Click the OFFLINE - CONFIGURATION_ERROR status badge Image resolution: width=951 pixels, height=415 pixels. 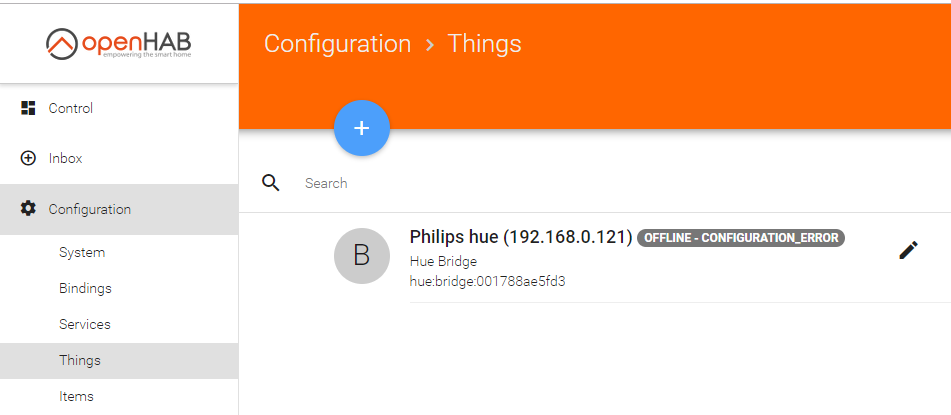tap(741, 238)
